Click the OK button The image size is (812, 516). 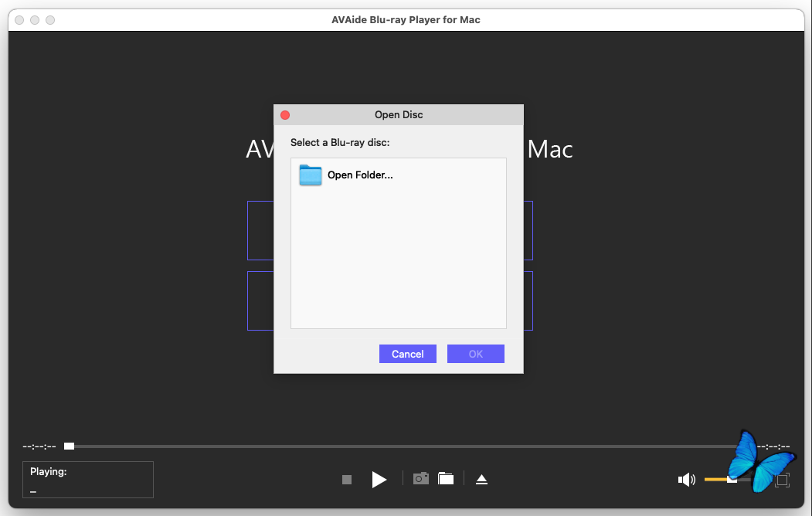click(475, 354)
